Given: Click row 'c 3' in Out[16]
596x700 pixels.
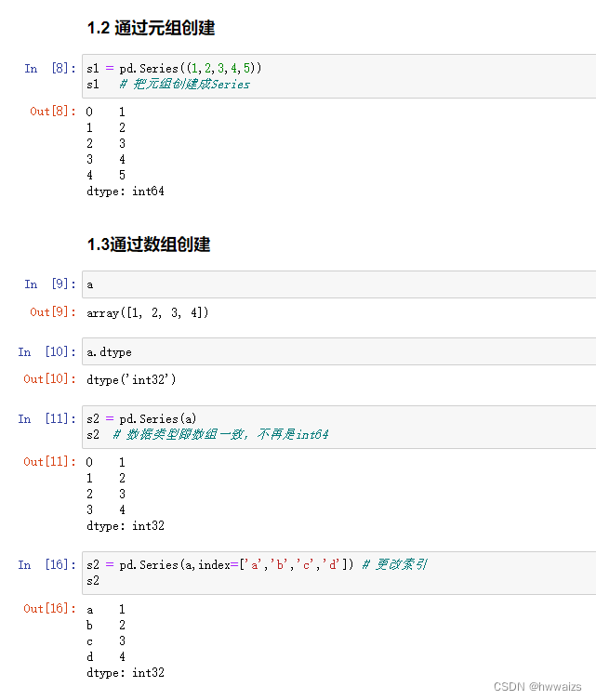Looking at the screenshot, I should click(x=106, y=641).
